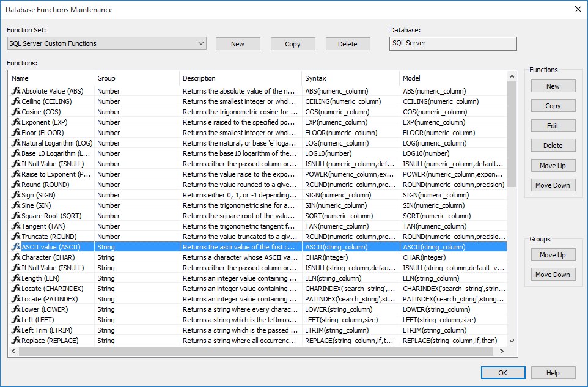588x387 pixels.
Task: Click the vertical scrollbar down arrow
Action: (512, 341)
